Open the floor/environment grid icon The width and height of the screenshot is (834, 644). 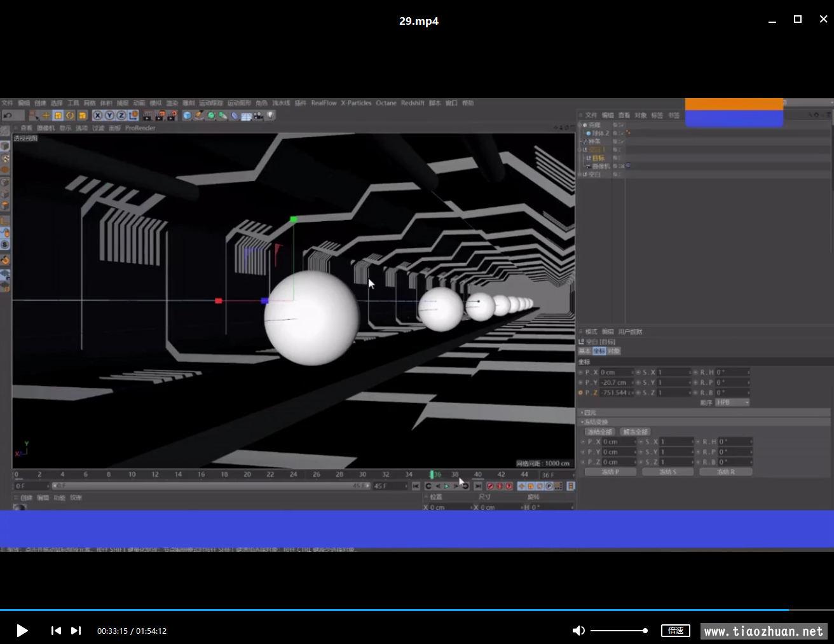pos(246,116)
